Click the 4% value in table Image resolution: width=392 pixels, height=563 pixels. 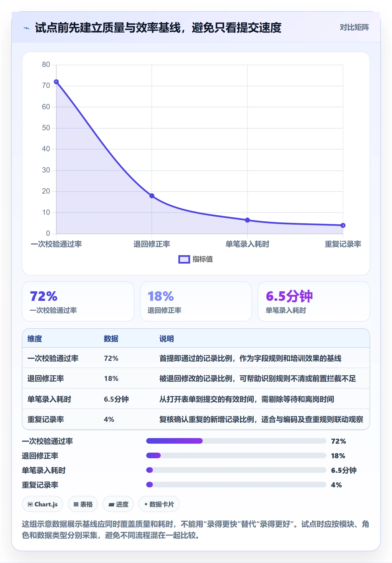[109, 420]
